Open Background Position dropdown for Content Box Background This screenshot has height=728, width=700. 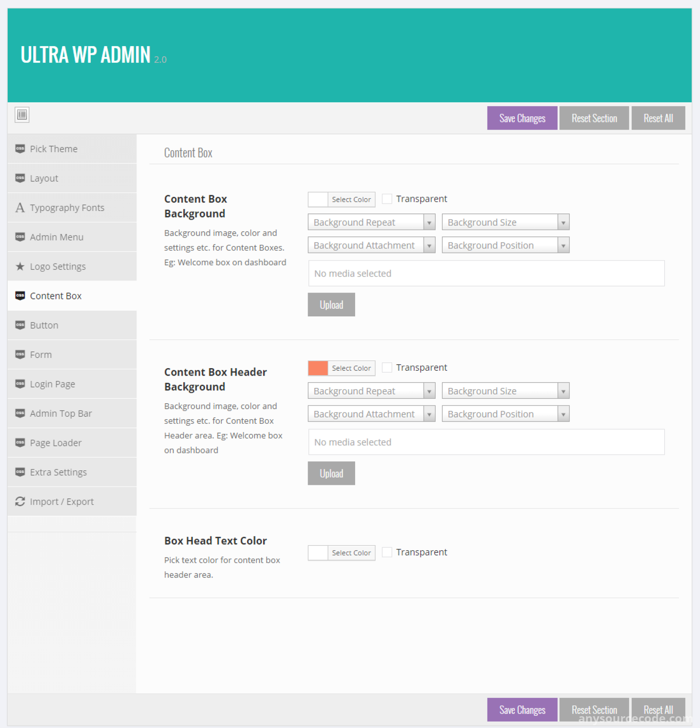click(505, 245)
